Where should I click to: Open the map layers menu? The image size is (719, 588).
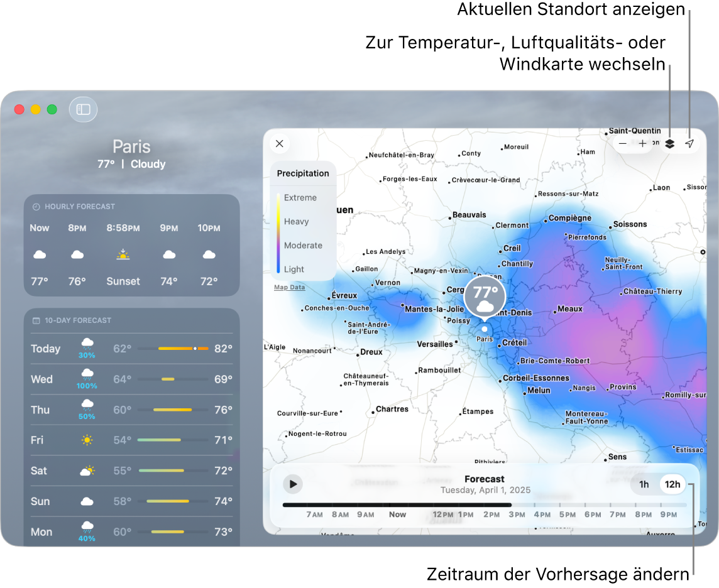pyautogui.click(x=669, y=144)
